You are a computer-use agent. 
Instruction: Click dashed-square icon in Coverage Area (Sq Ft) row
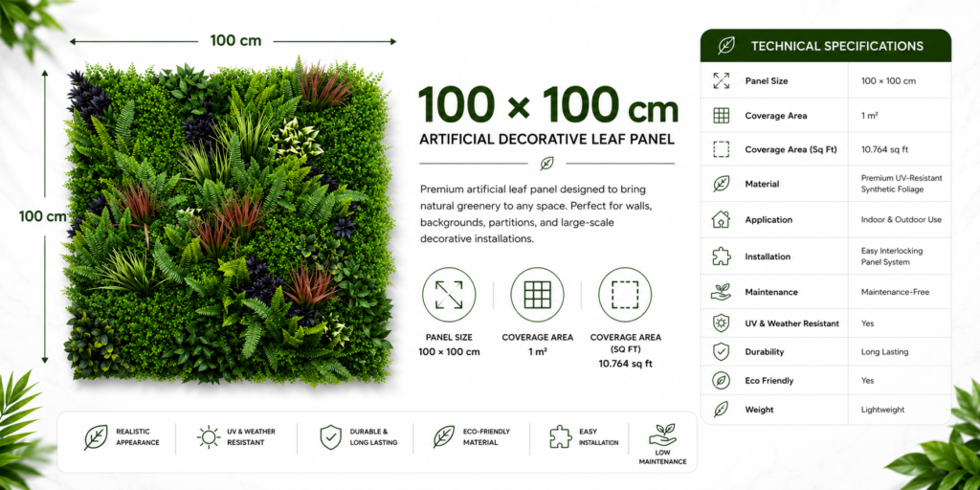click(x=722, y=149)
